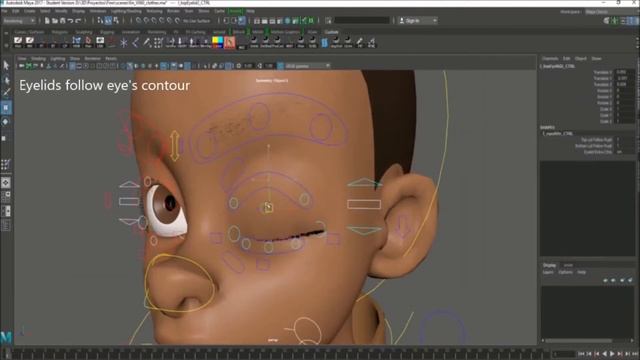The width and height of the screenshot is (640, 360).
Task: Open the sRGB gamma view transform dropdown
Action: coord(308,66)
